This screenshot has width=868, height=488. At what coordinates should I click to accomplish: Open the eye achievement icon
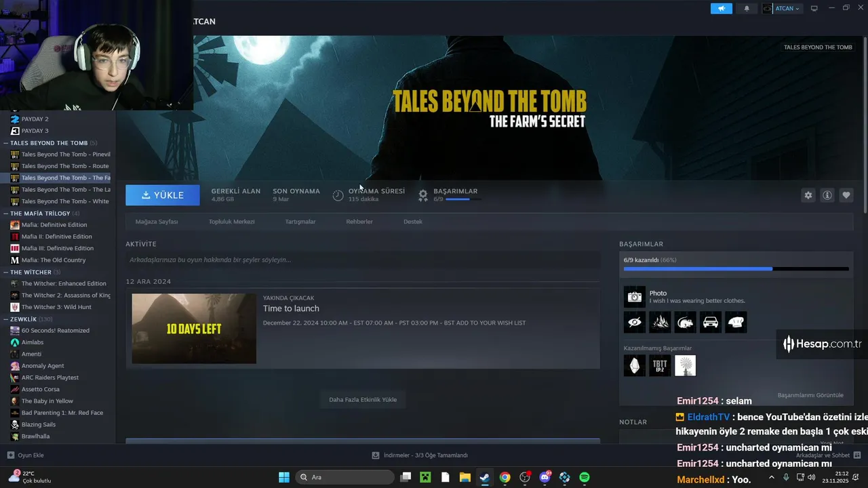[x=635, y=322]
